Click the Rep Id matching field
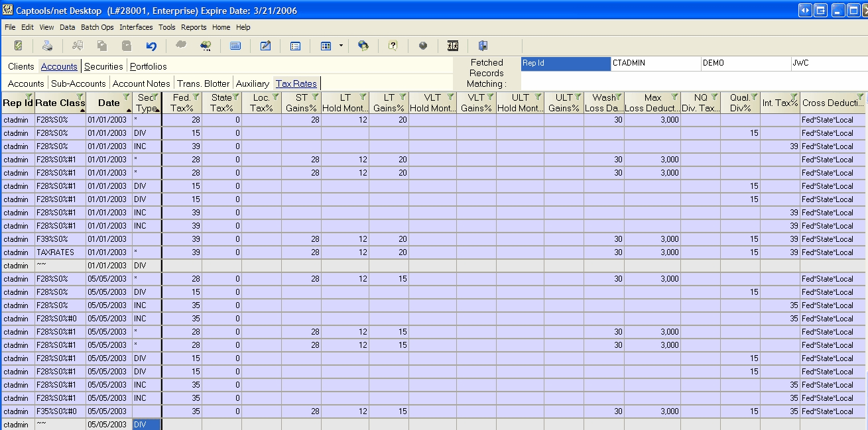The image size is (868, 430). pyautogui.click(x=565, y=64)
